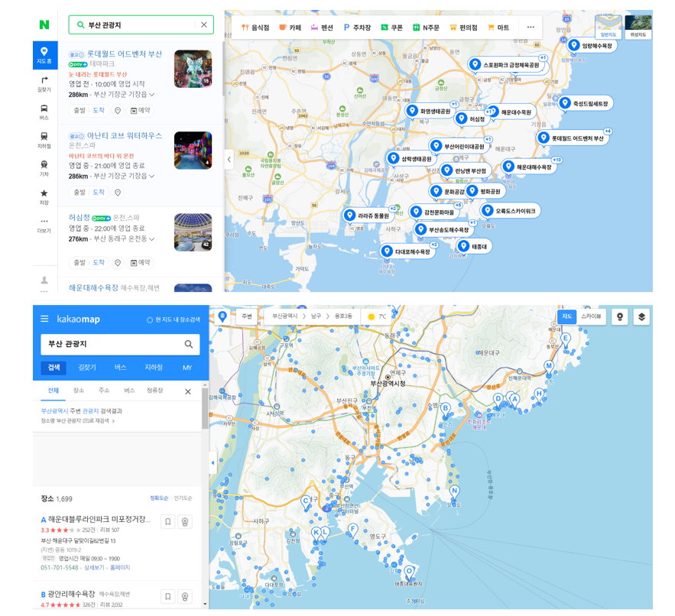
Task: Switch to 일반지도 map type
Action: [x=608, y=26]
